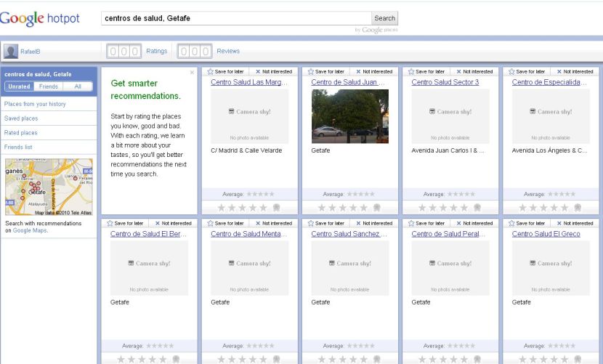The image size is (603, 364).
Task: Click badge icon beside stars on Centro Salud Sector 3
Action: click(477, 208)
